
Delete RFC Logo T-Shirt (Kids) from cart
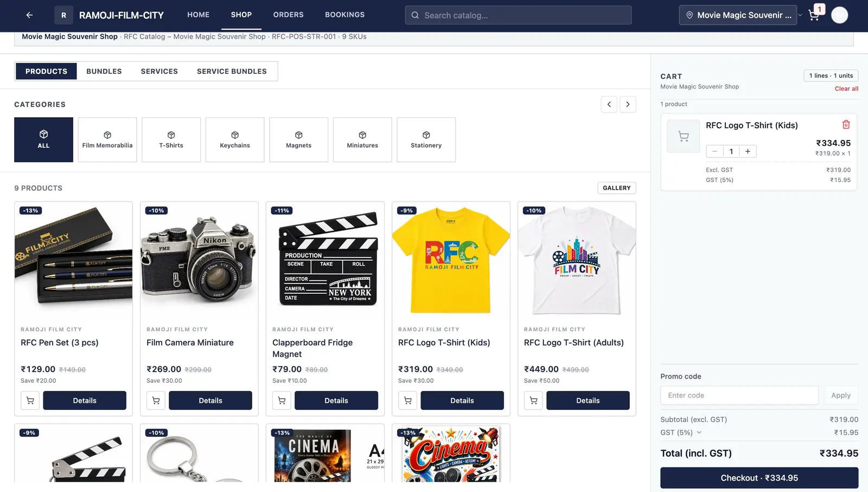click(x=846, y=125)
